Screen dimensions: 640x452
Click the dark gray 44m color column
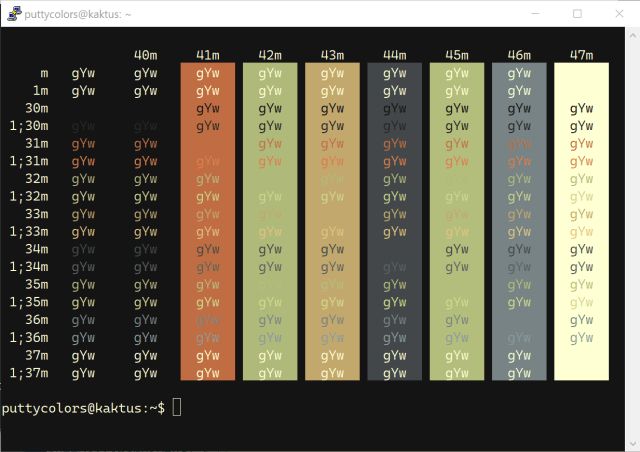pyautogui.click(x=394, y=220)
